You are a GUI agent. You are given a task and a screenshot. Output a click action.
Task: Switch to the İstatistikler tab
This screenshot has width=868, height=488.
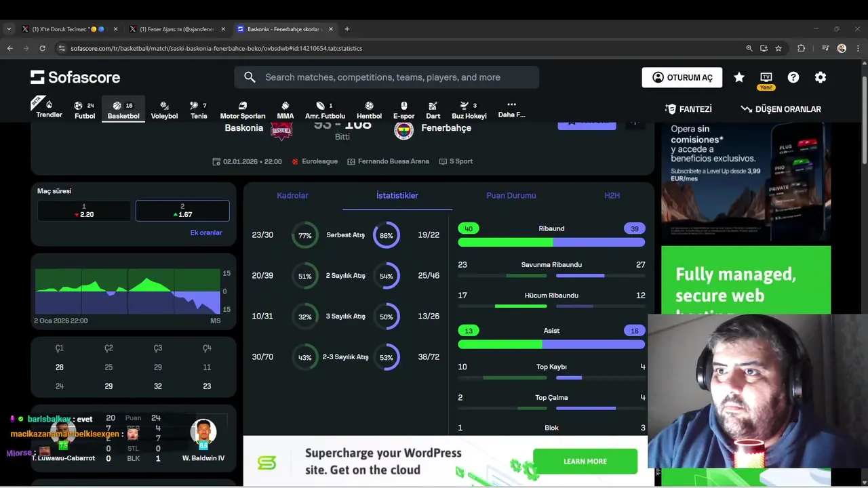[397, 195]
